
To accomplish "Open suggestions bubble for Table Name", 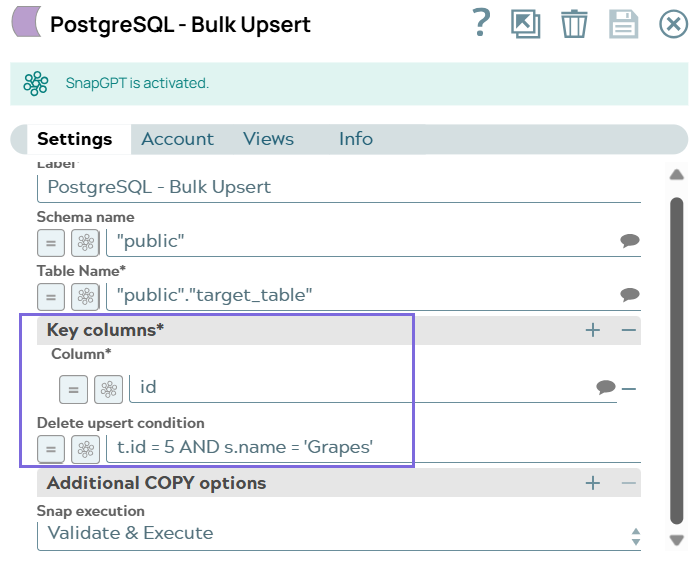I will [630, 295].
